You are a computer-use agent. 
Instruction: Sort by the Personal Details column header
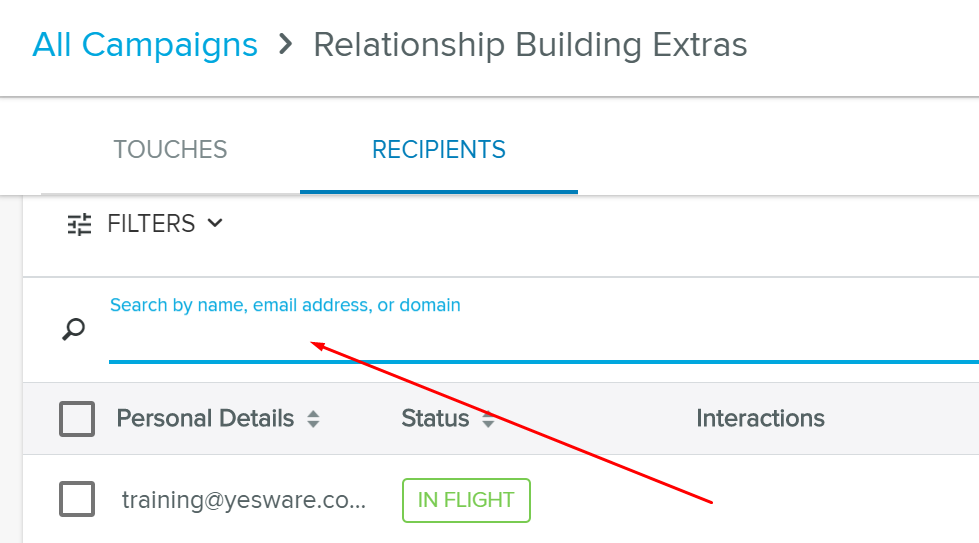pyautogui.click(x=205, y=419)
